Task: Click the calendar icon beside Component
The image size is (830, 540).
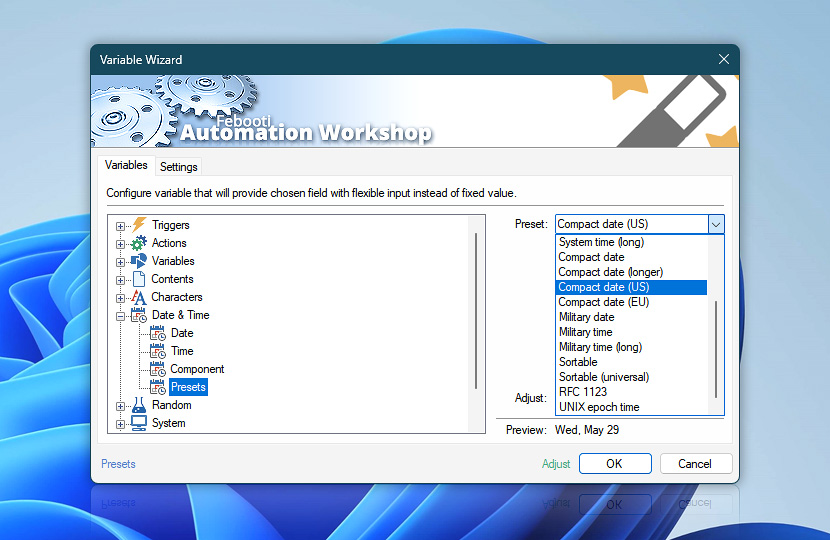Action: tap(158, 369)
